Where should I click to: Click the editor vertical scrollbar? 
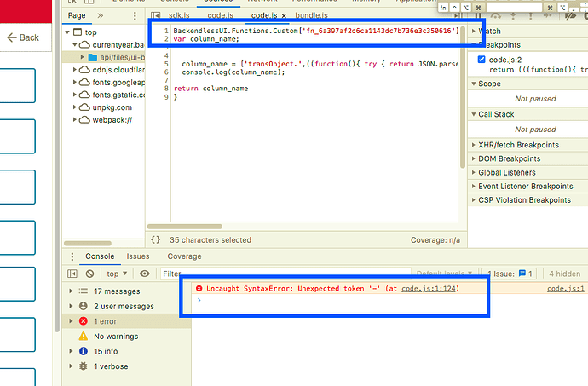point(463,97)
